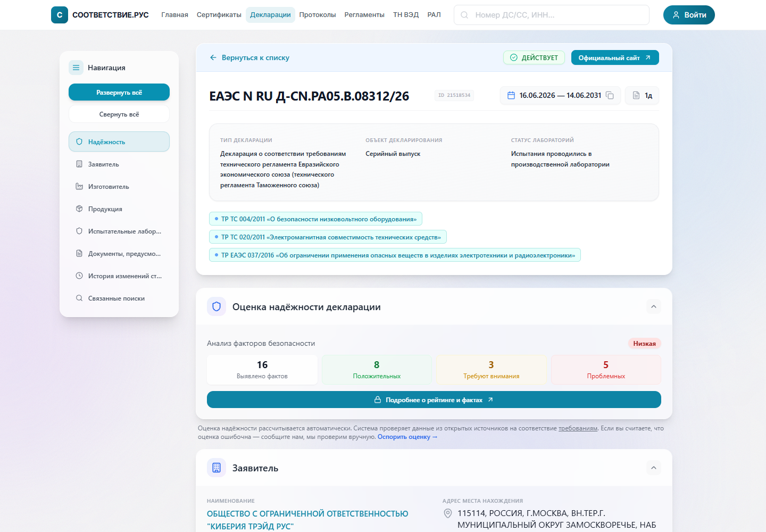Click the shield icon in Оценка надёжности header
Screen dimensions: 766x532
click(217, 306)
